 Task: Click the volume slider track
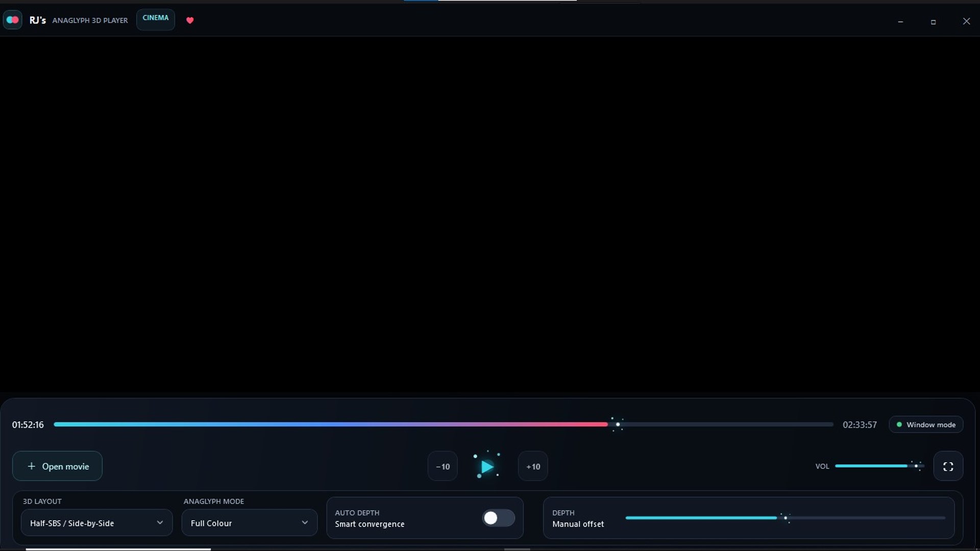tap(879, 466)
